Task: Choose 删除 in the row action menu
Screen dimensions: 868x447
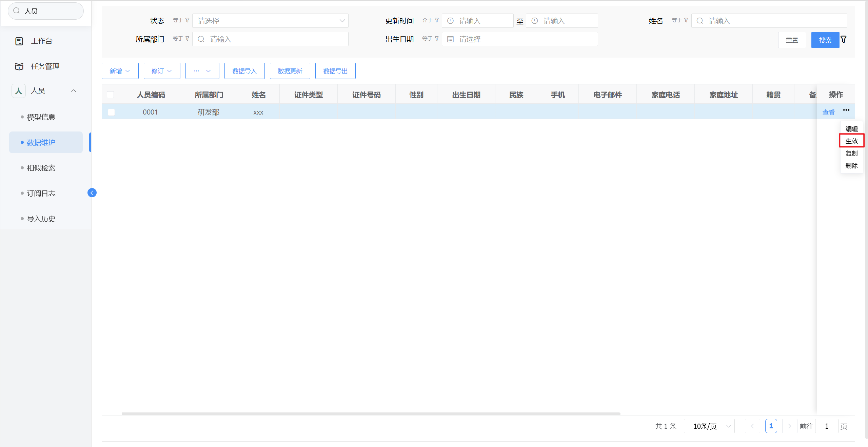Action: [x=851, y=166]
